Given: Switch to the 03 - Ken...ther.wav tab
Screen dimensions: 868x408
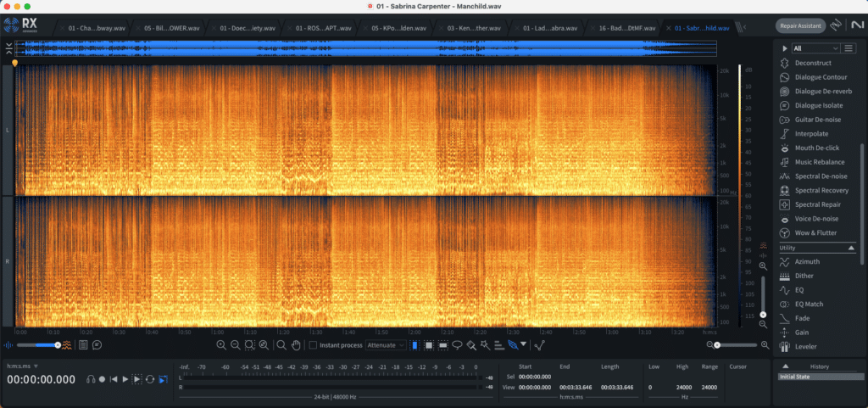Looking at the screenshot, I should coord(470,28).
